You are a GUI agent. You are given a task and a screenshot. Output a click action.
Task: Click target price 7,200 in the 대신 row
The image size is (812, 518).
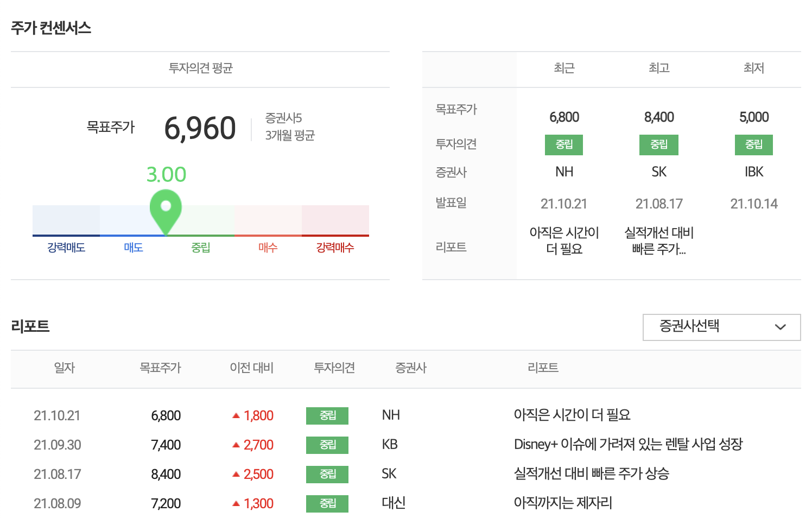coord(166,504)
